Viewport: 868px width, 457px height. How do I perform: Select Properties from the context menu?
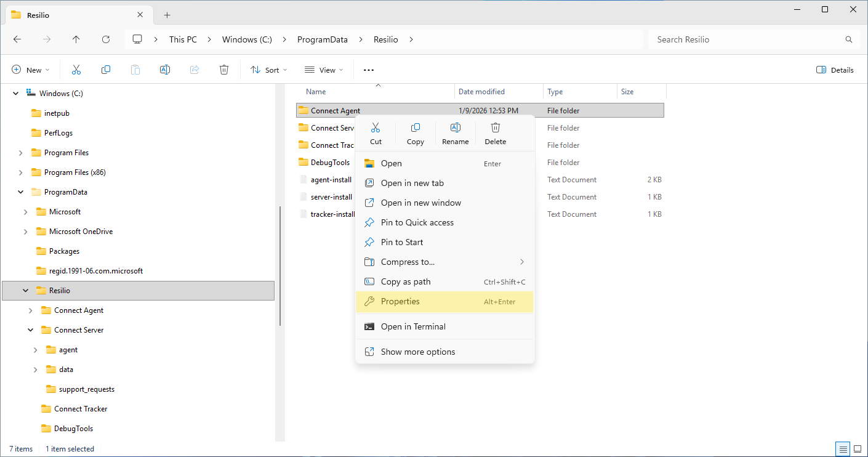(400, 302)
